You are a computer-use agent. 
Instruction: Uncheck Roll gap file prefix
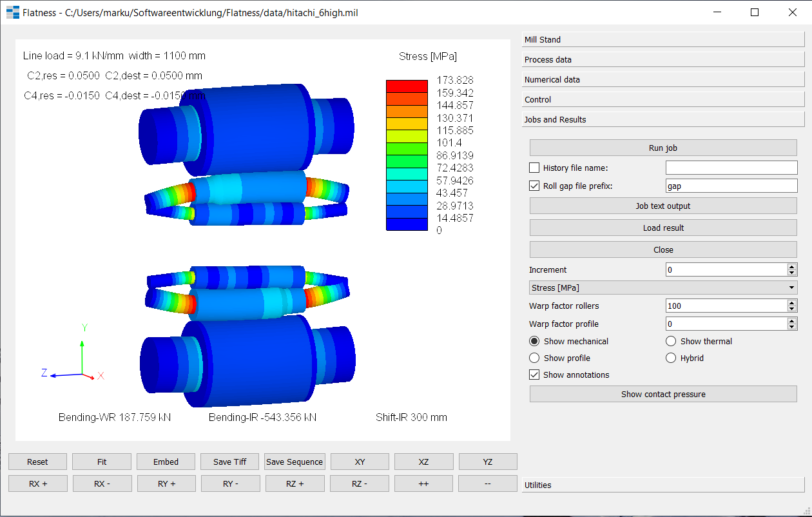(x=534, y=185)
